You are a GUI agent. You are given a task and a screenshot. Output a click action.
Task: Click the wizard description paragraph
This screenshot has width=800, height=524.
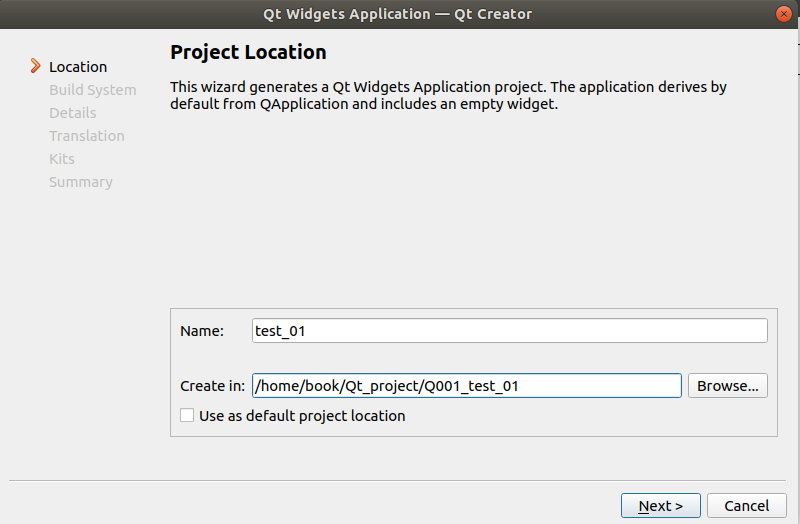coord(448,95)
